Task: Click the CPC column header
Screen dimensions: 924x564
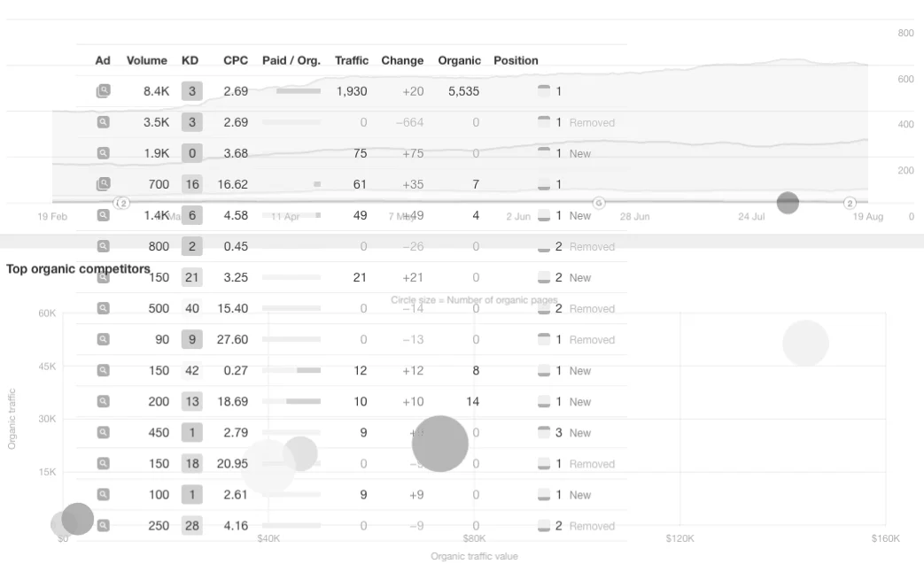Action: [x=235, y=60]
